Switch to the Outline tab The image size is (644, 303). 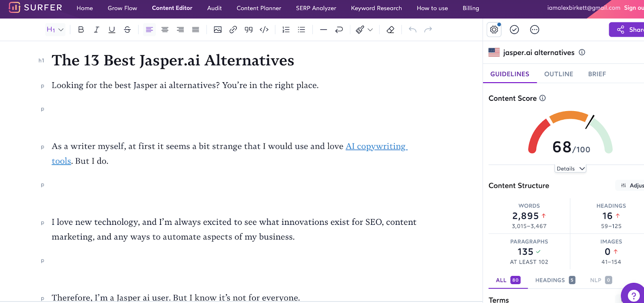point(559,74)
